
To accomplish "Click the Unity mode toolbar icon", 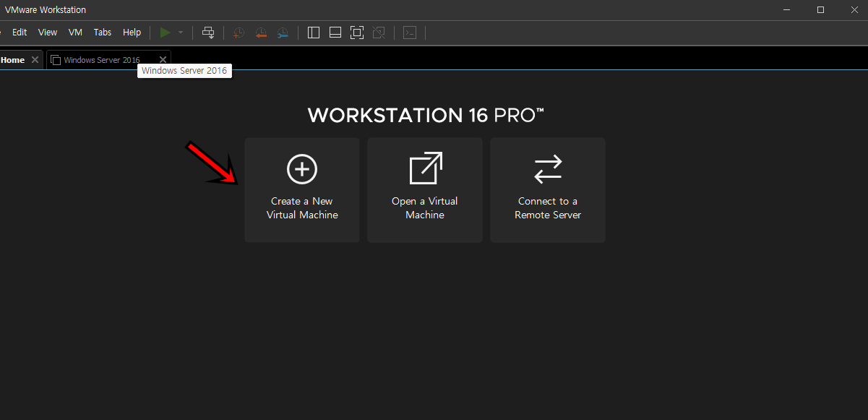I will tap(379, 33).
